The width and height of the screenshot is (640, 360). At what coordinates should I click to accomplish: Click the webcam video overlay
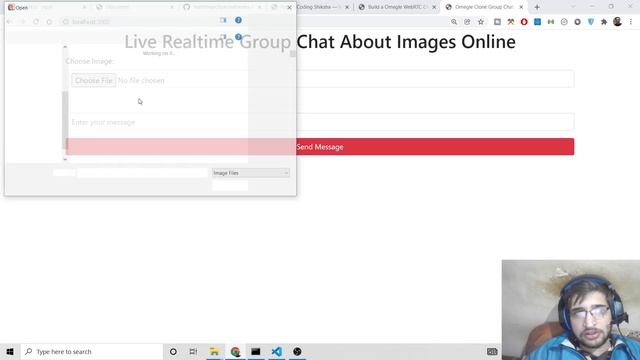[571, 310]
